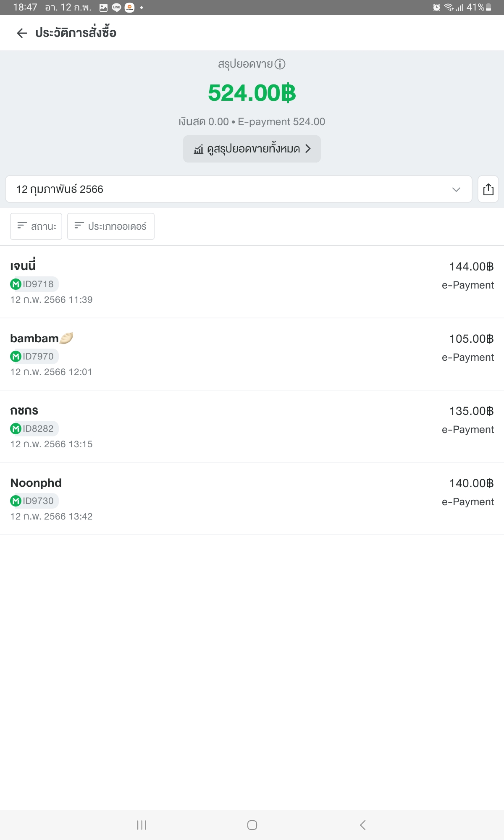Open order from เจนนี่

tap(252, 282)
